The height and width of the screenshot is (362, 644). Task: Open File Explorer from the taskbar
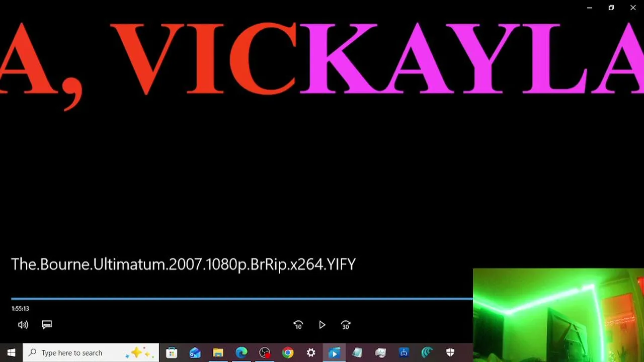[x=218, y=353]
